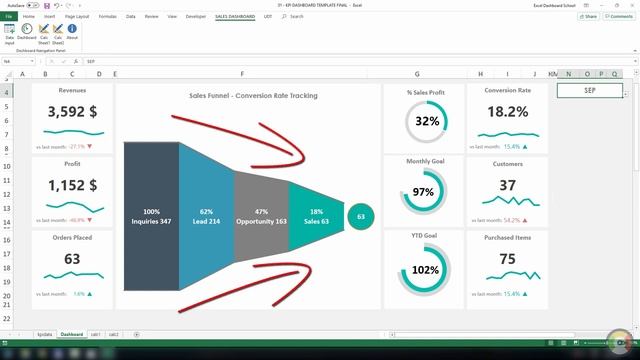Open the Name Box dropdown arrow

coord(32,61)
